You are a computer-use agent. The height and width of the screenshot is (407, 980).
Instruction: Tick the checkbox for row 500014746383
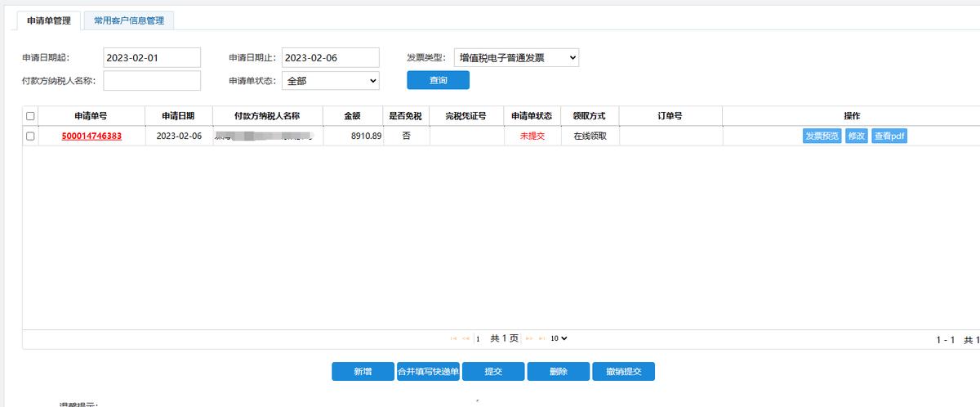pos(30,136)
